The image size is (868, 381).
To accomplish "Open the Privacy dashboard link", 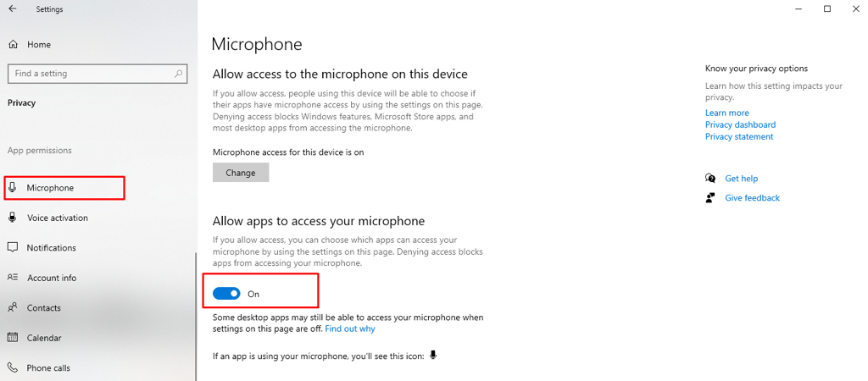I will (740, 124).
